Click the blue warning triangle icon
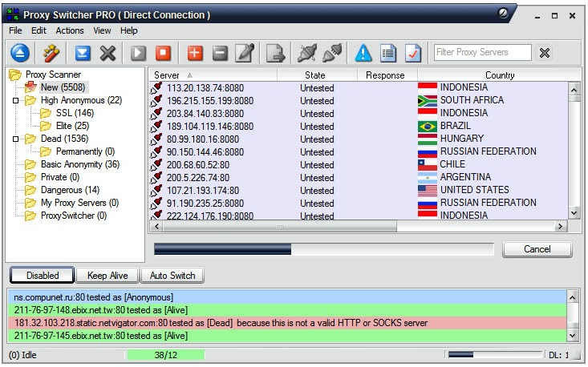 tap(363, 53)
